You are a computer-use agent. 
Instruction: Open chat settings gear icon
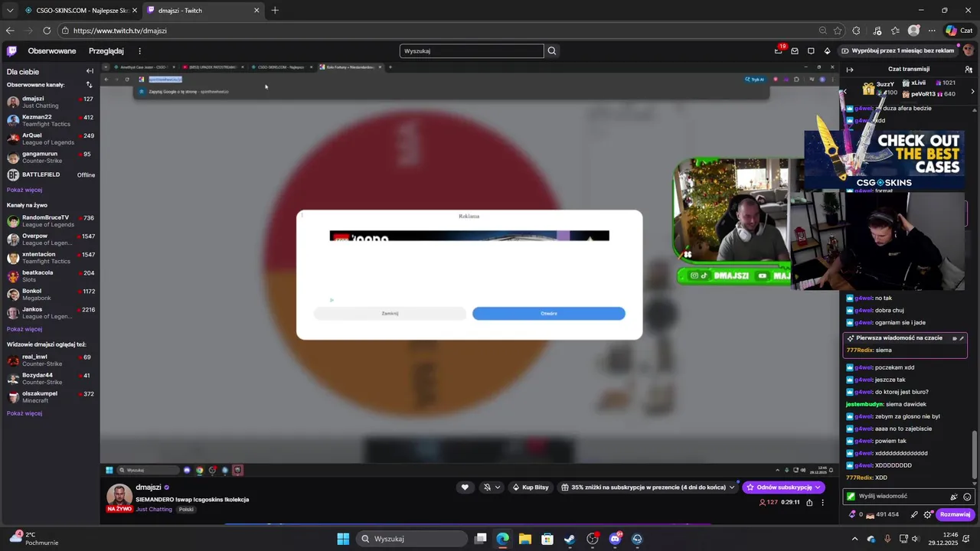coord(928,515)
